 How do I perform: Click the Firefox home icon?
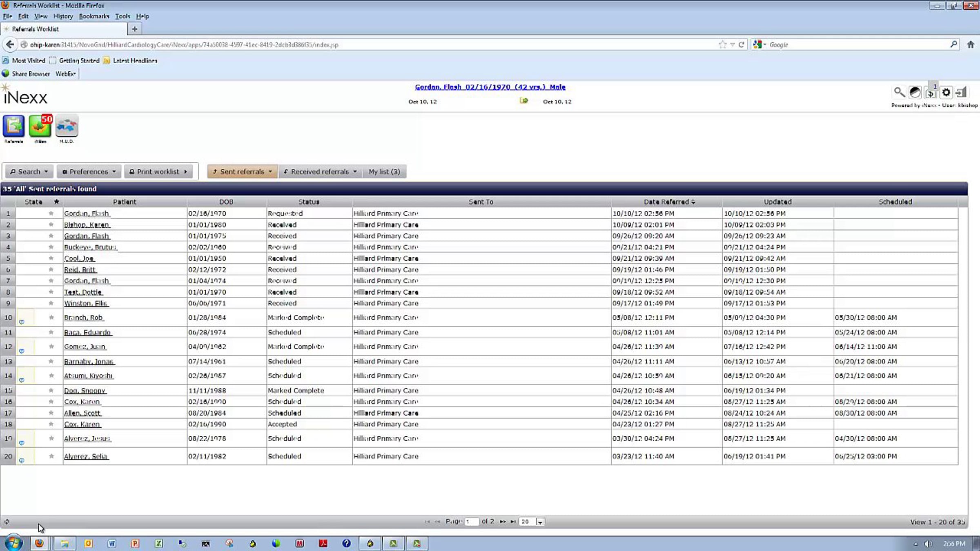click(x=971, y=44)
